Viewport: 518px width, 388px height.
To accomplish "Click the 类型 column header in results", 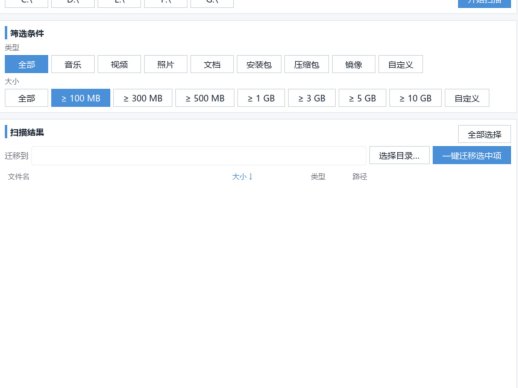I will coord(318,176).
